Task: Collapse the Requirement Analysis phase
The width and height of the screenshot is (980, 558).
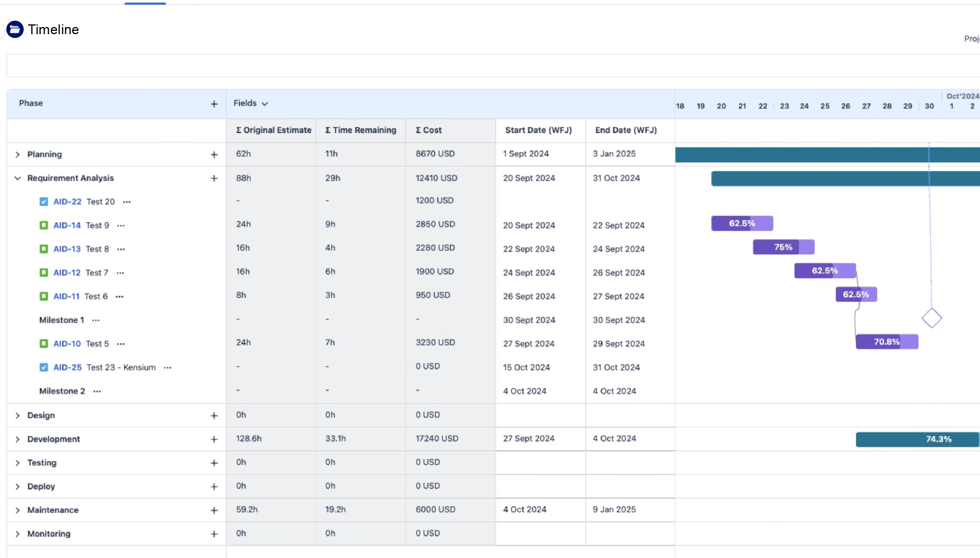Action: tap(17, 178)
